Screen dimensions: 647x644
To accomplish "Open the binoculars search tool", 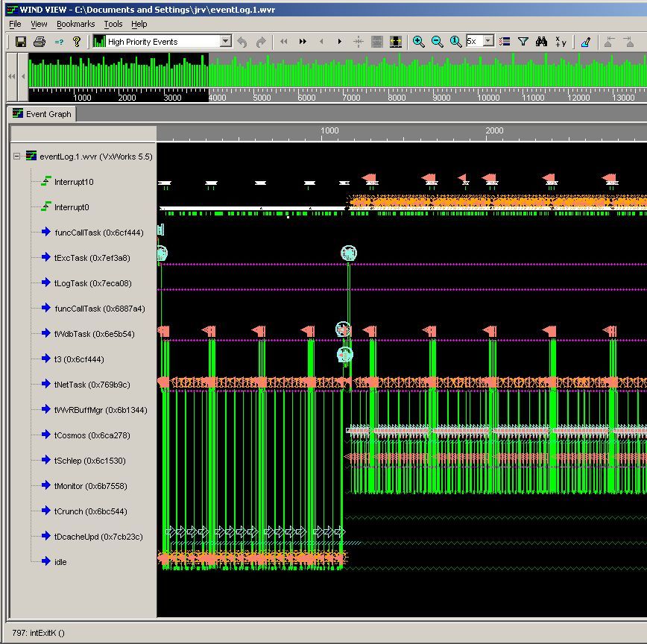I will click(x=543, y=42).
